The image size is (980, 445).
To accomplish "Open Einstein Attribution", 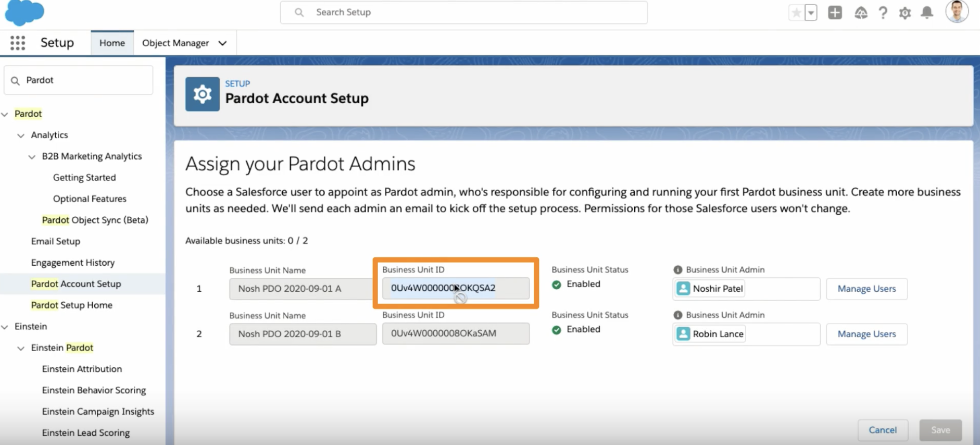I will pos(82,369).
